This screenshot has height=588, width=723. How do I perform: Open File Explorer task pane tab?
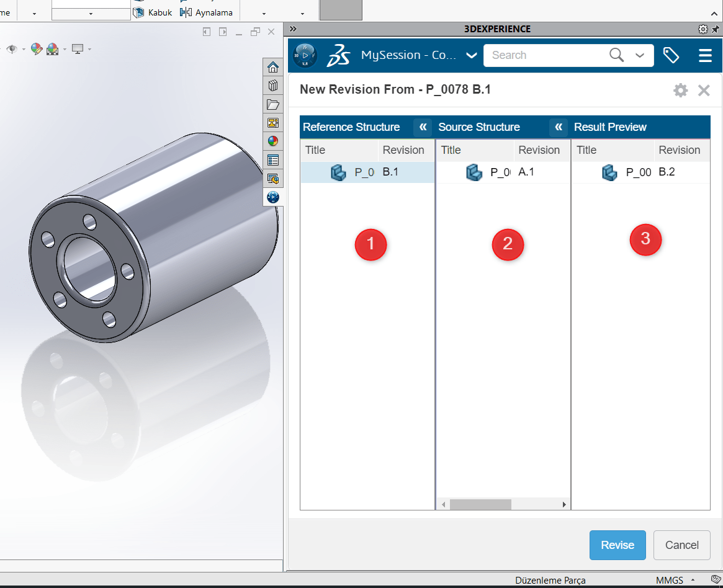pyautogui.click(x=273, y=105)
